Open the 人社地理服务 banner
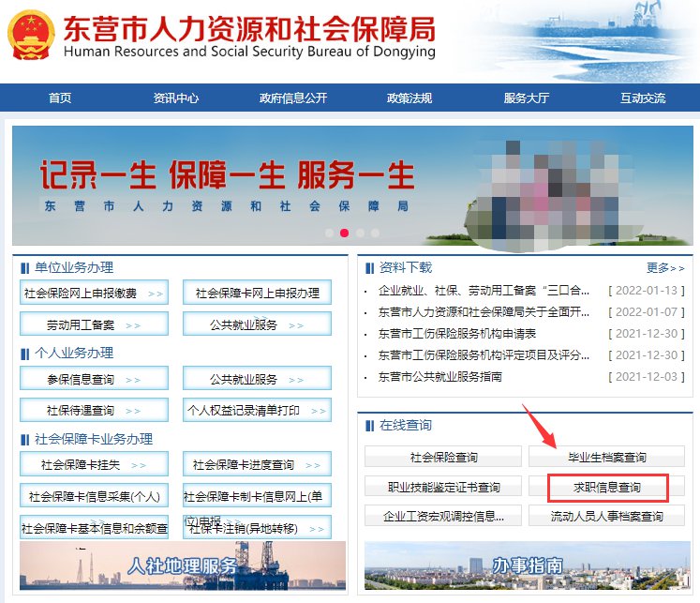The width and height of the screenshot is (700, 603). 183,565
